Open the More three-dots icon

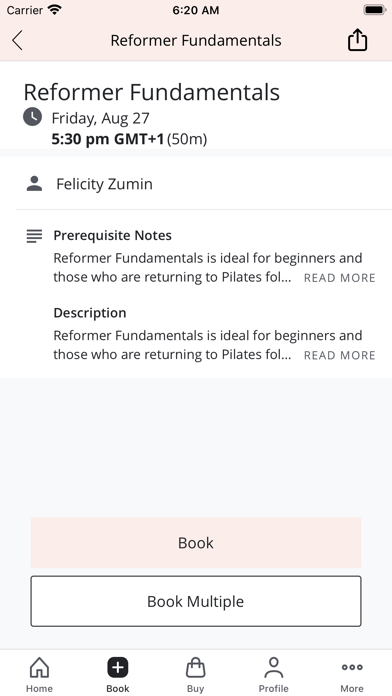coord(352,667)
